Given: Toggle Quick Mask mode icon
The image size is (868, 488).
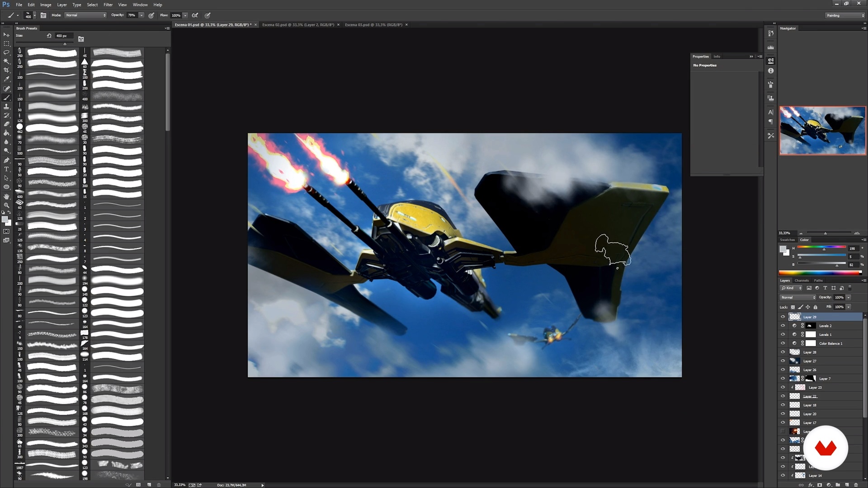Looking at the screenshot, I should tap(6, 231).
